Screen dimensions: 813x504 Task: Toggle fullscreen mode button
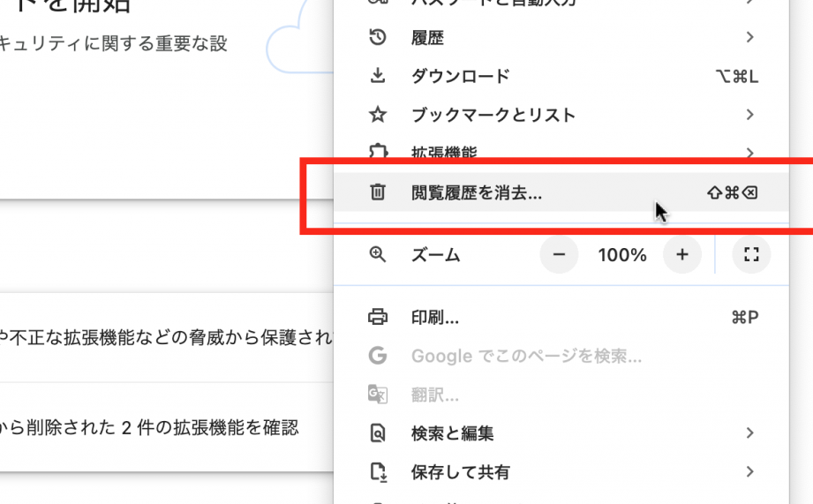tap(751, 254)
